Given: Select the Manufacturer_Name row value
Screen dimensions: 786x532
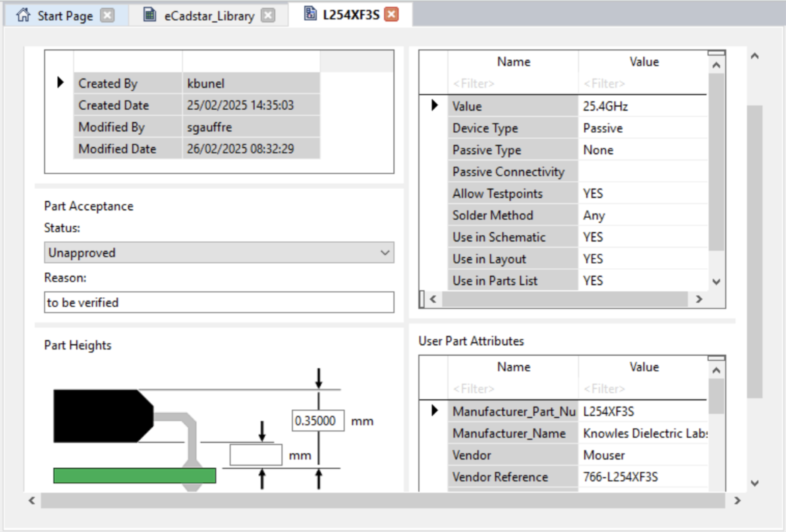Looking at the screenshot, I should 643,433.
